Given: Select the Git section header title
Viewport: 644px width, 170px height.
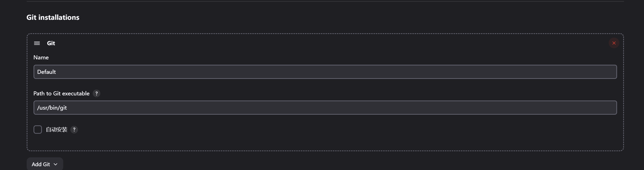Looking at the screenshot, I should coord(51,43).
